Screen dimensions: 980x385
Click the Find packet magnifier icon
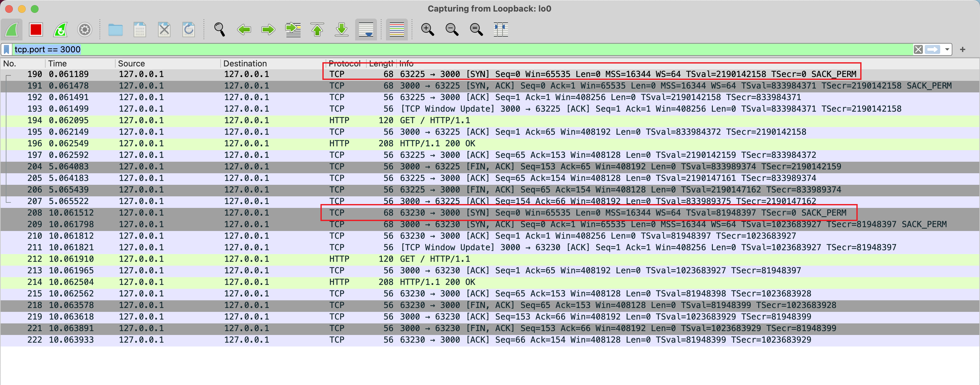pos(220,29)
